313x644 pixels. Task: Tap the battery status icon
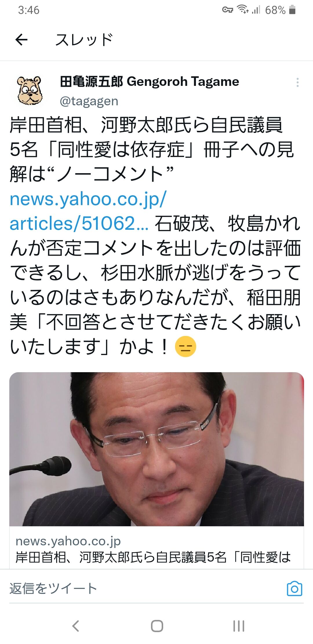292,10
